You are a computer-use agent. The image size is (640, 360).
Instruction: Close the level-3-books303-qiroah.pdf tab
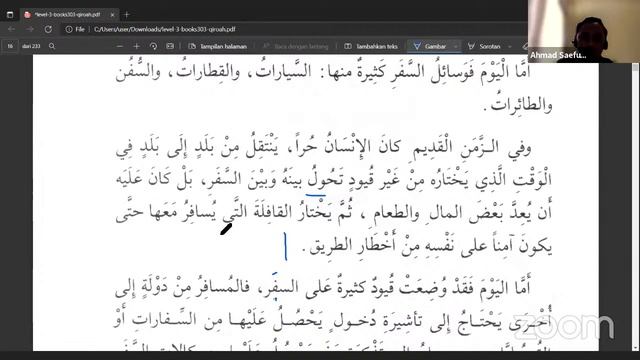(112, 15)
